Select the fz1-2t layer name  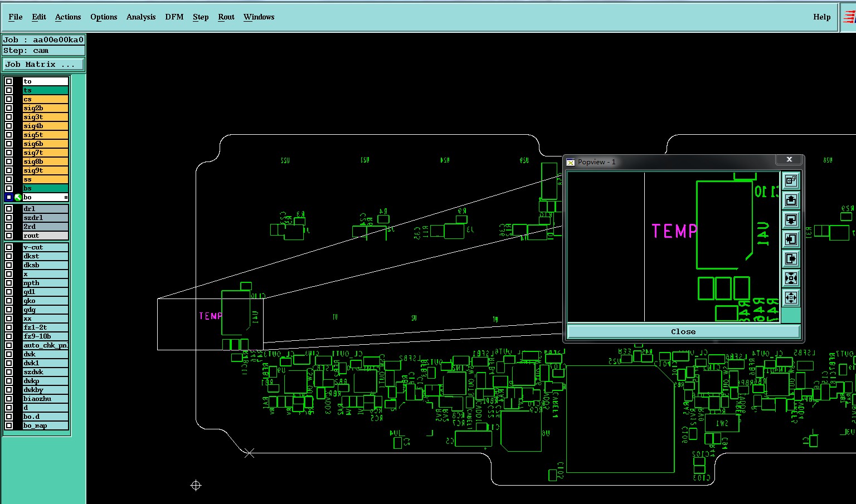click(x=45, y=327)
